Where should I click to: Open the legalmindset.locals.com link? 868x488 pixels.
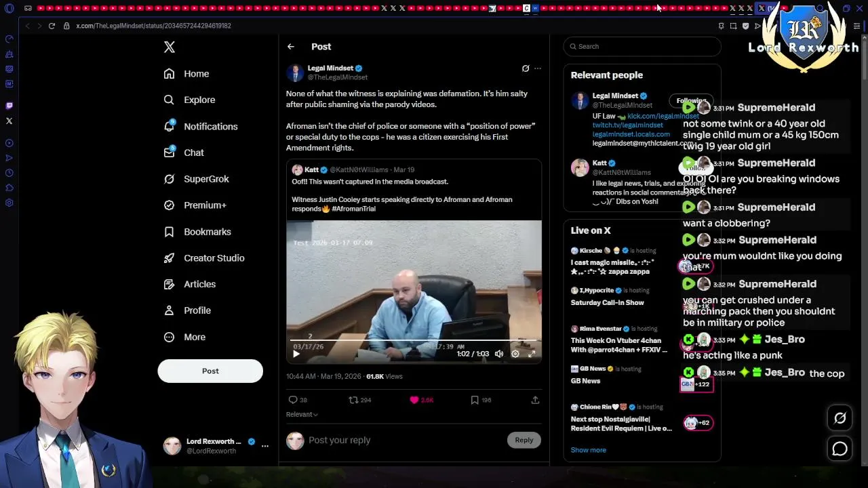(631, 134)
